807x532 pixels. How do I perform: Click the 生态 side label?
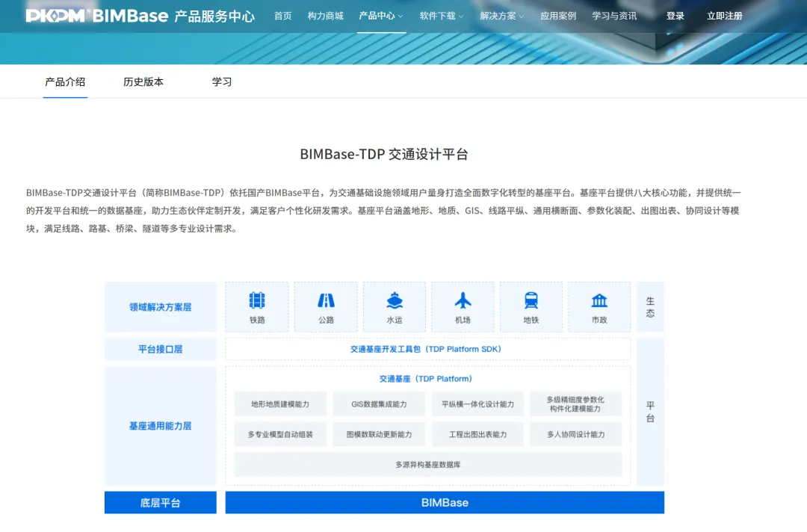pyautogui.click(x=650, y=307)
